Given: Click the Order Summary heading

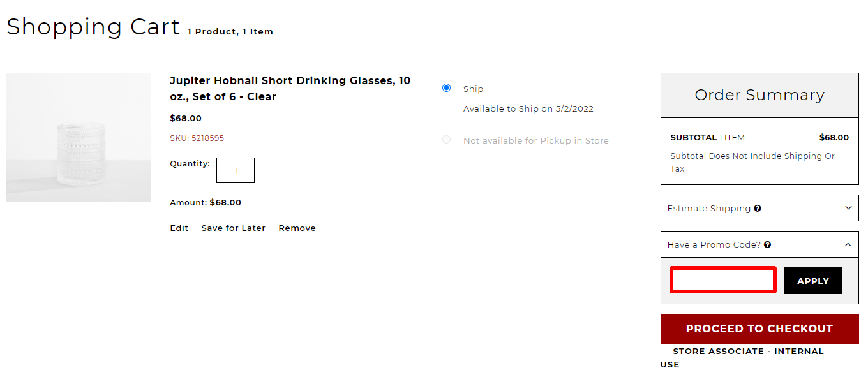Looking at the screenshot, I should coord(759,95).
